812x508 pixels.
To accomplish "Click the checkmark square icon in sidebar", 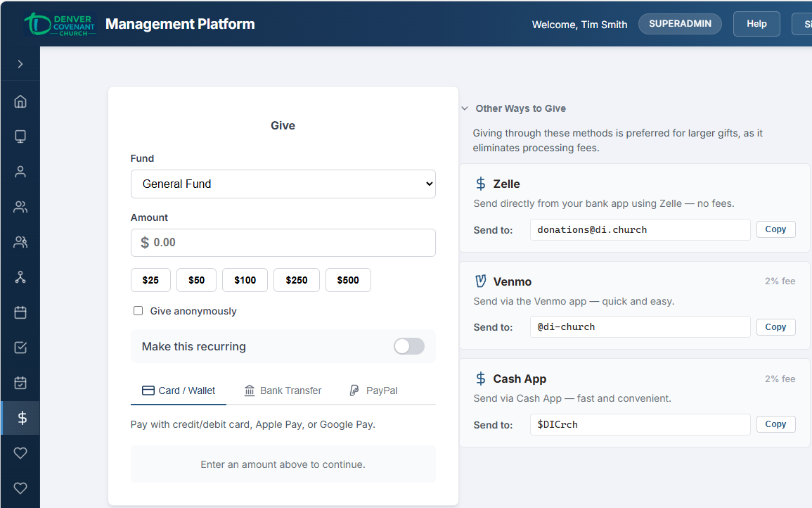I will pyautogui.click(x=20, y=348).
